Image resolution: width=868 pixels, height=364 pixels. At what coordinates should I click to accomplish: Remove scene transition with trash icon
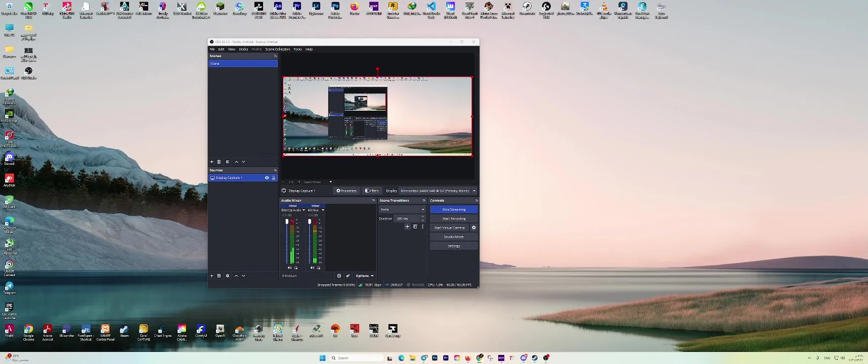[x=415, y=226]
